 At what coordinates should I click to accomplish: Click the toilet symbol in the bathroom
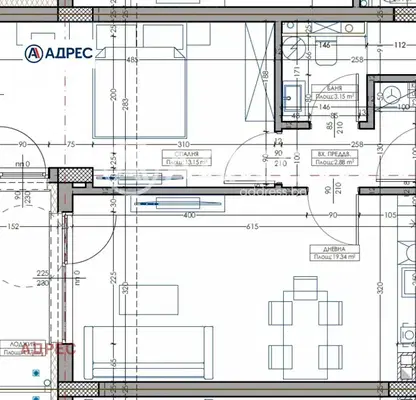pyautogui.click(x=326, y=51)
